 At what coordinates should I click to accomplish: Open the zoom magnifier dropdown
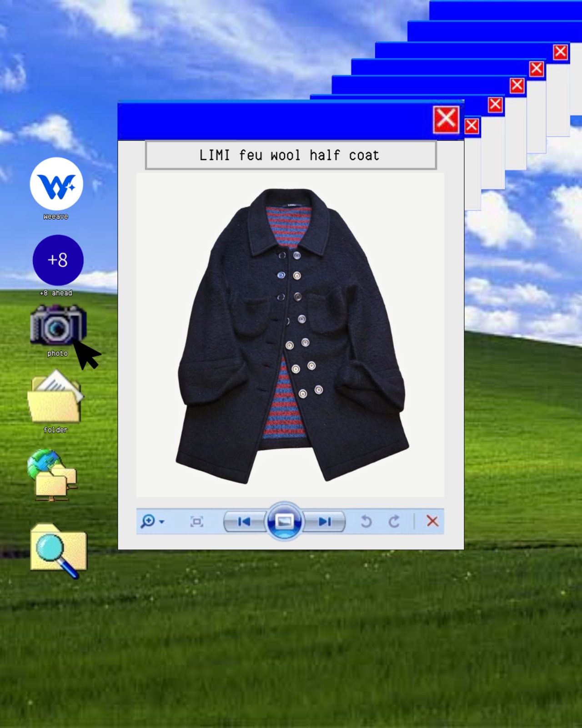[152, 521]
